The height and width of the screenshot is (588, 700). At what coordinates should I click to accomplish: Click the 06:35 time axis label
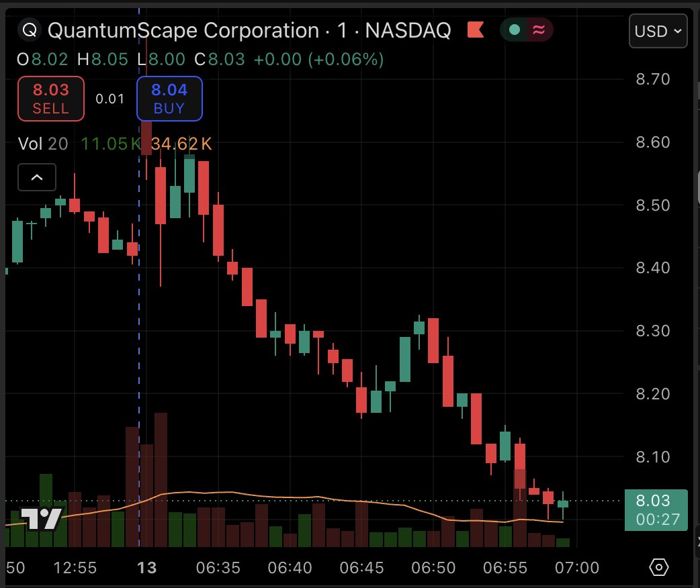pyautogui.click(x=218, y=568)
